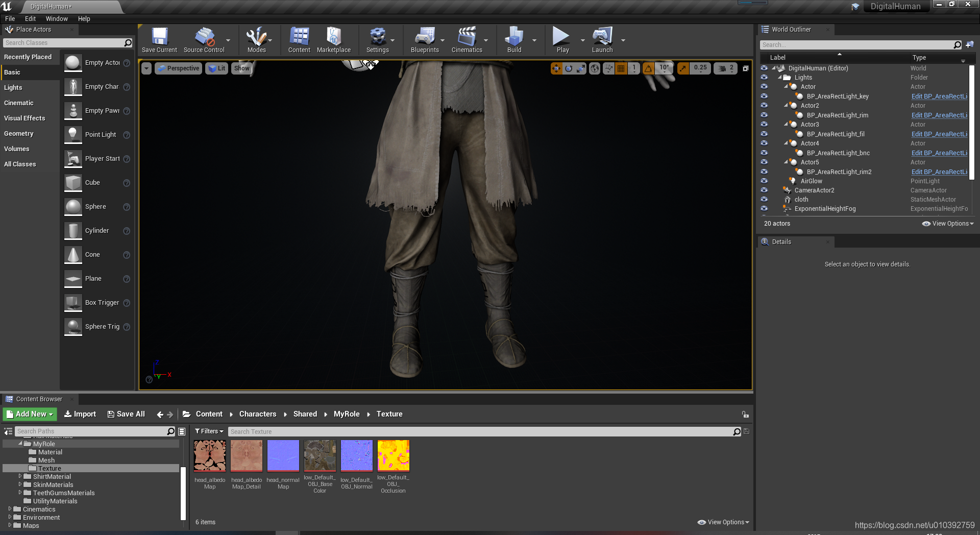Toggle visibility of BP_AreaRectLight_key
The image size is (980, 535).
coord(764,96)
